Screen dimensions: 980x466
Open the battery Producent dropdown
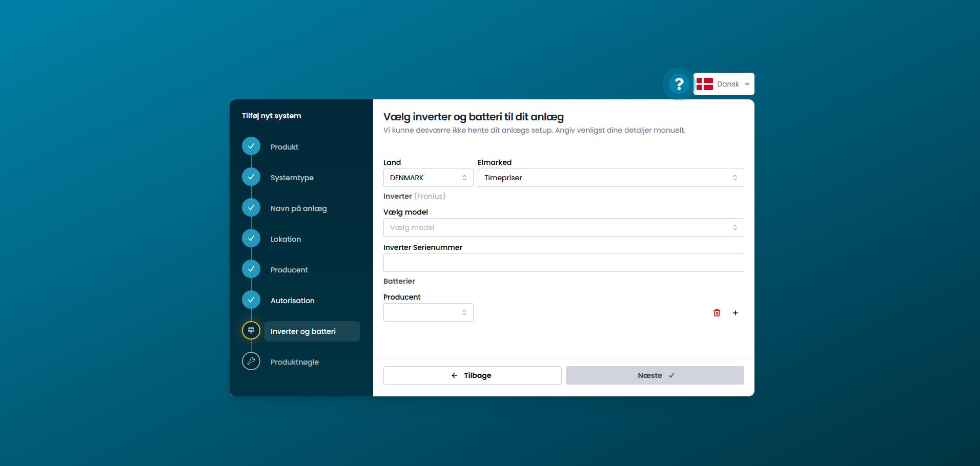pos(428,312)
